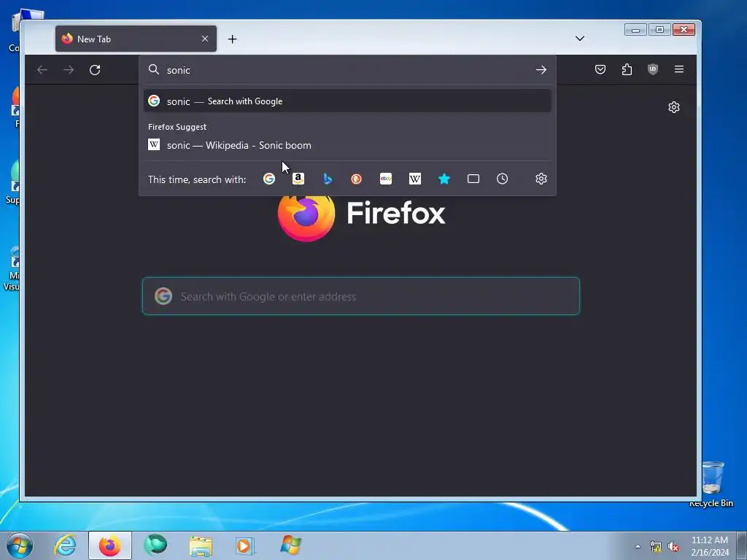Open the Windows Start menu
This screenshot has width=747, height=560.
click(x=20, y=545)
